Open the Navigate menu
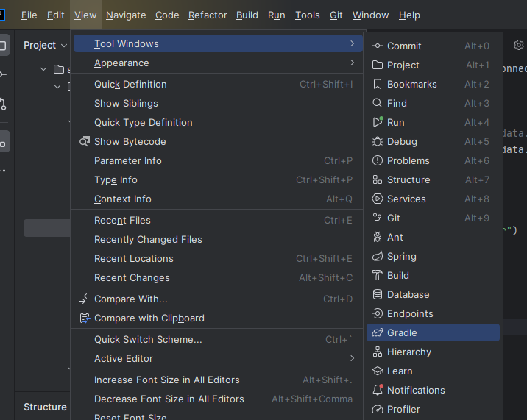This screenshot has height=420, width=527. 126,15
